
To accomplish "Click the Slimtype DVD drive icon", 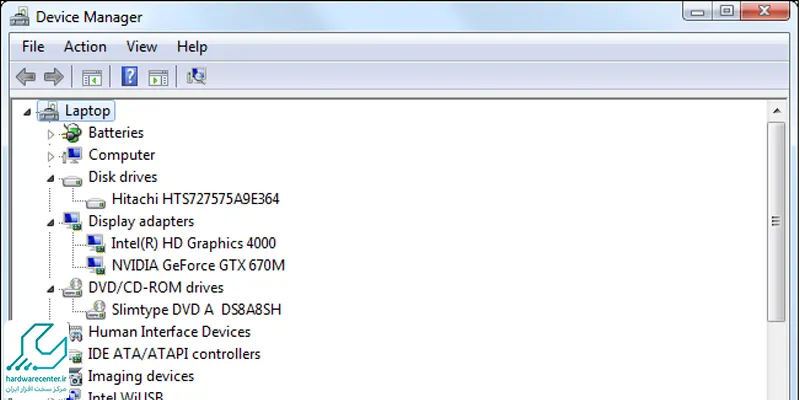I will (x=95, y=310).
